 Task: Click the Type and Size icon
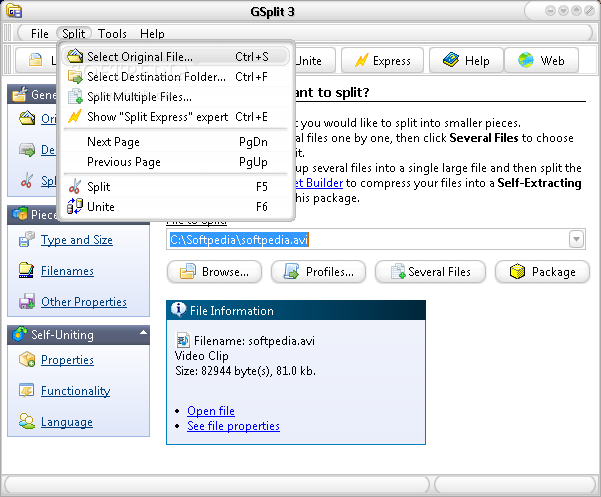click(x=27, y=239)
